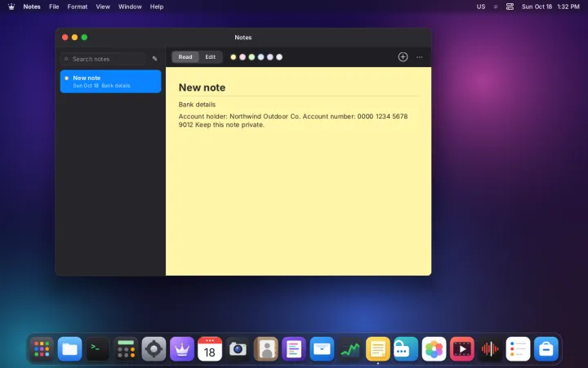Set note color to yellow swatch

[x=234, y=57]
